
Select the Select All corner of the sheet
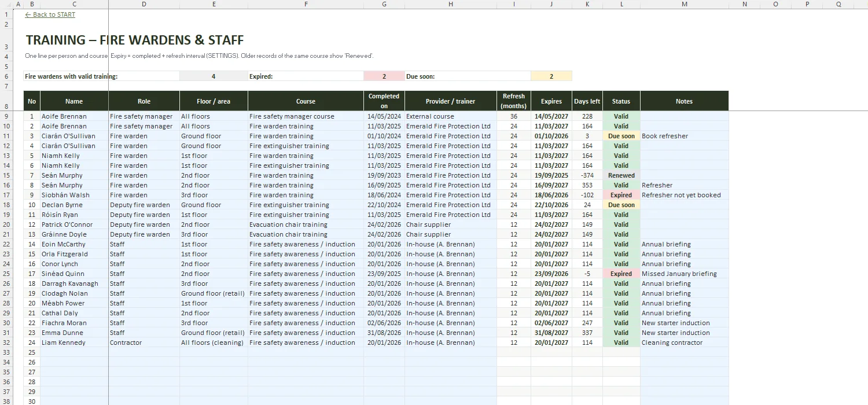point(6,4)
